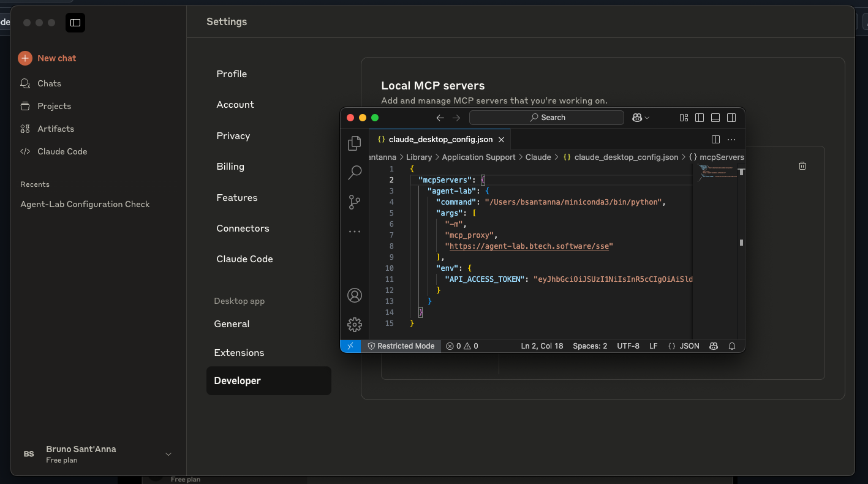Change UTF-8 encoding in status bar
868x484 pixels.
pyautogui.click(x=628, y=346)
